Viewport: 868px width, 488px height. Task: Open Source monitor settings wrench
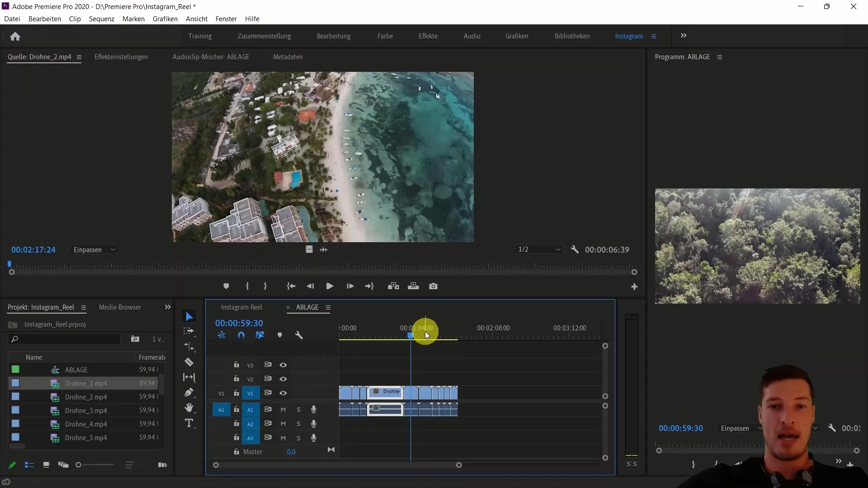click(x=575, y=249)
